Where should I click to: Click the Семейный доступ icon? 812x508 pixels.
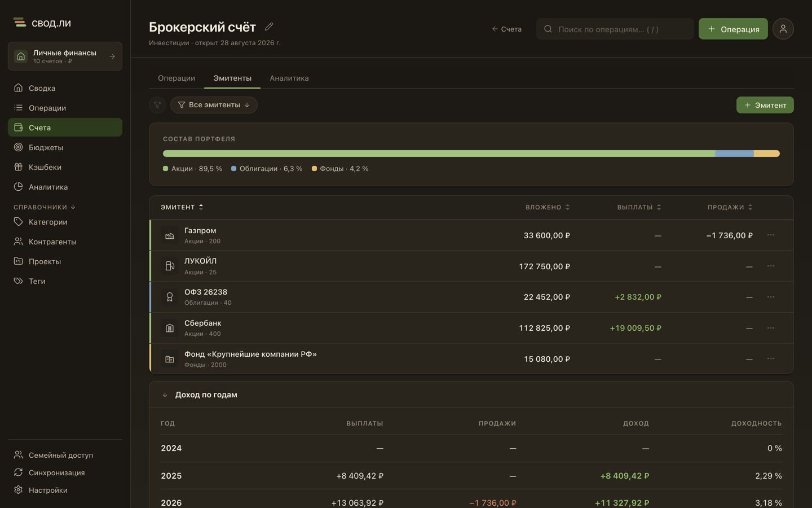click(19, 455)
